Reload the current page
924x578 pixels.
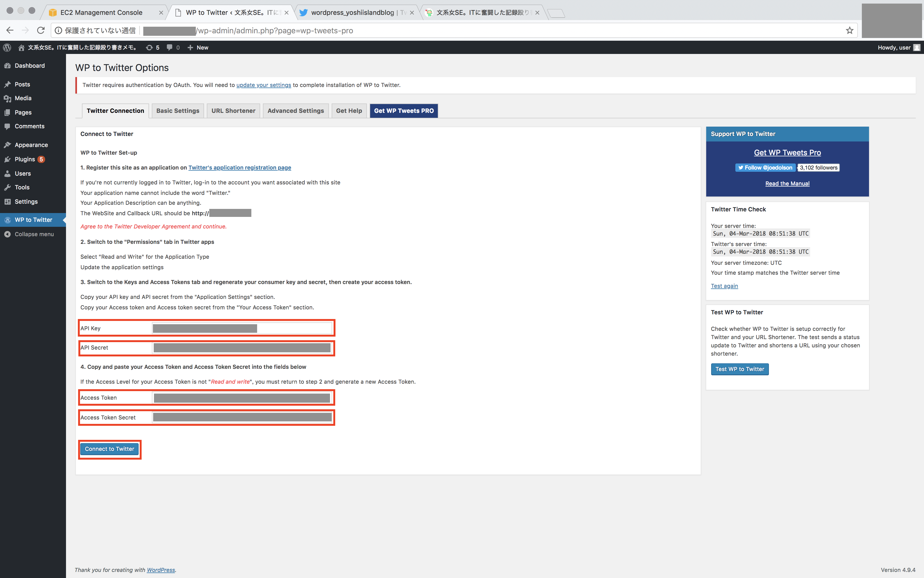[x=41, y=30]
